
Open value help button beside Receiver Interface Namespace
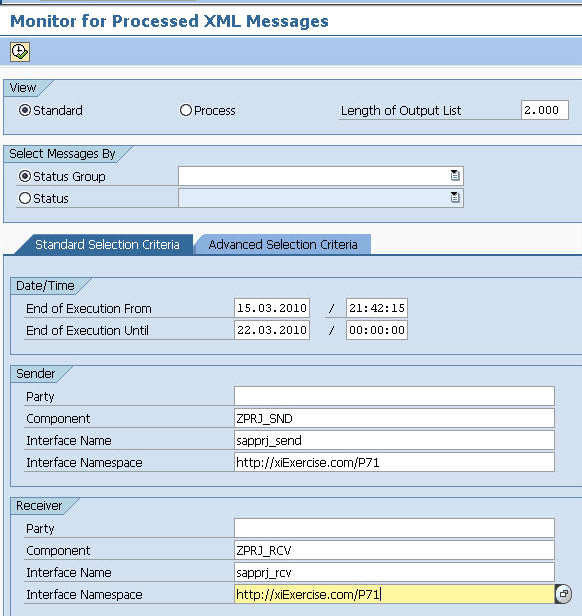[x=564, y=594]
